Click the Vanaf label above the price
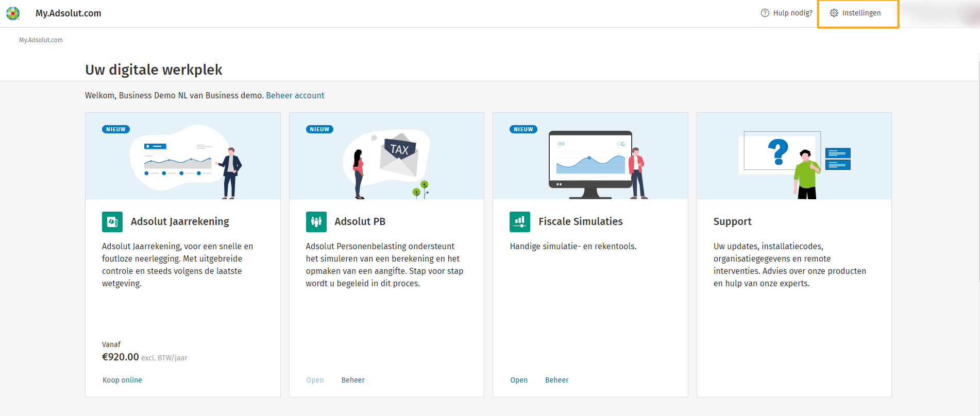The image size is (980, 416). [x=111, y=344]
